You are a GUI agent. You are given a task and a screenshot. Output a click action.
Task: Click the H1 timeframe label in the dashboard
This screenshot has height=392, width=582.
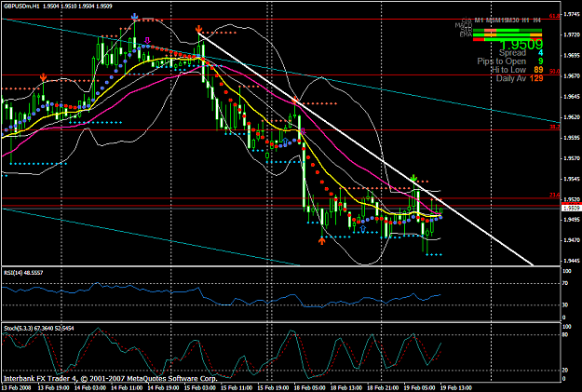(x=525, y=20)
